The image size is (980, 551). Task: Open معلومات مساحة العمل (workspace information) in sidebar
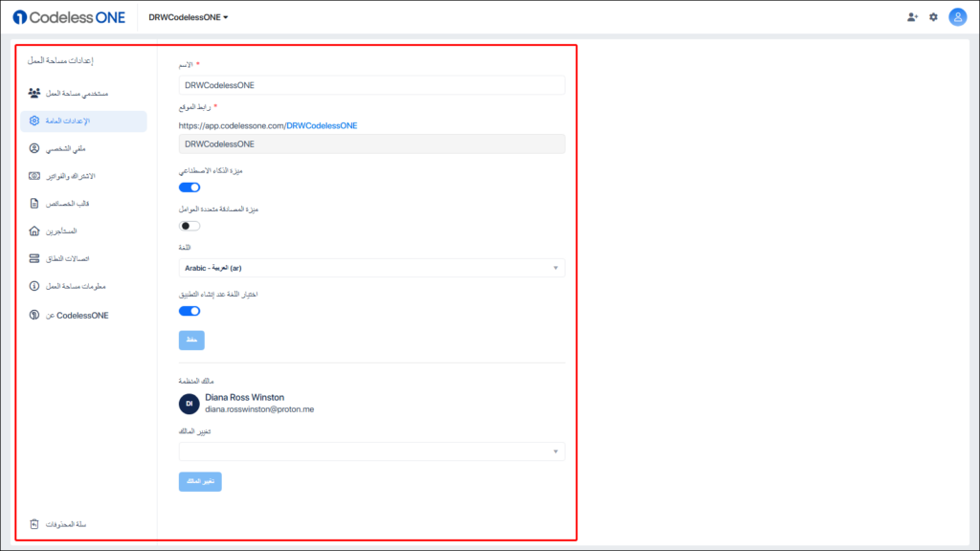click(84, 286)
